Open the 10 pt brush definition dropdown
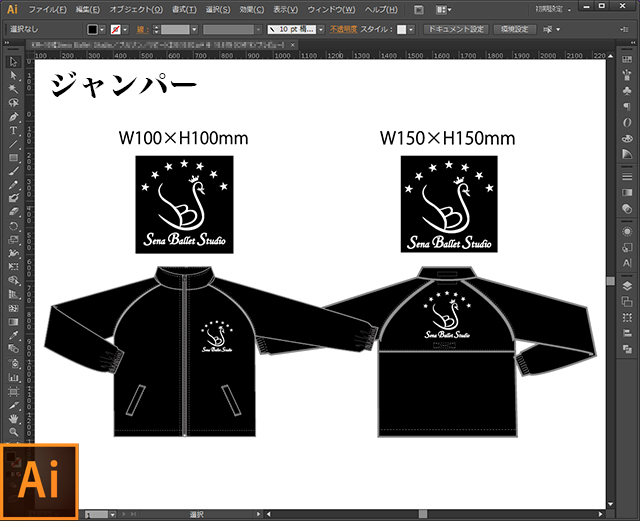Image resolution: width=640 pixels, height=521 pixels. [x=321, y=29]
